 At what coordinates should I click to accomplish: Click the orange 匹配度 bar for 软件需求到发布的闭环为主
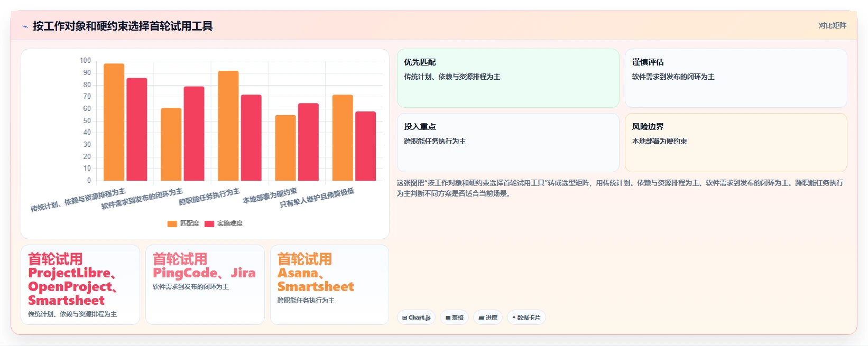[x=171, y=144]
